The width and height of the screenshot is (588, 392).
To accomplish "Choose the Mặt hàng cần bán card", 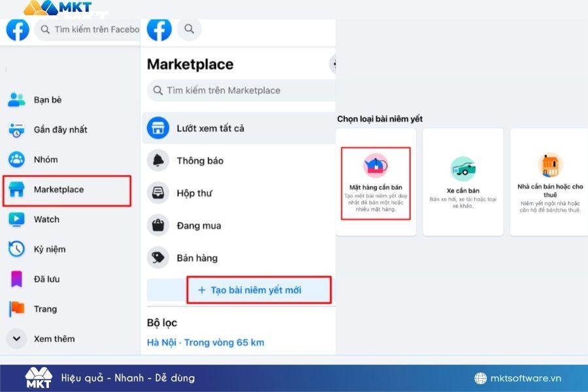I will (x=376, y=183).
